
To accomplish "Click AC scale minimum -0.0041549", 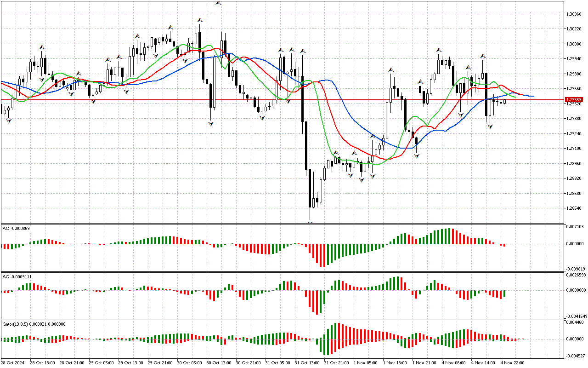I will pyautogui.click(x=576, y=316).
